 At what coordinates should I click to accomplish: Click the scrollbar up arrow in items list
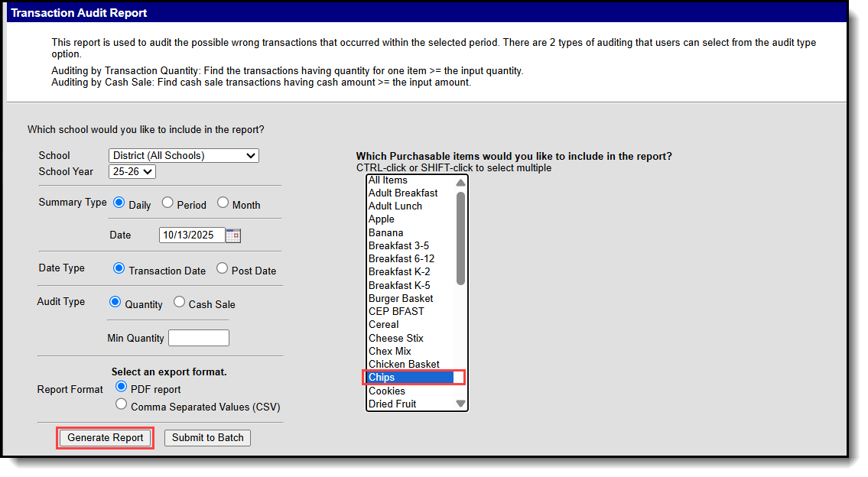coord(460,182)
